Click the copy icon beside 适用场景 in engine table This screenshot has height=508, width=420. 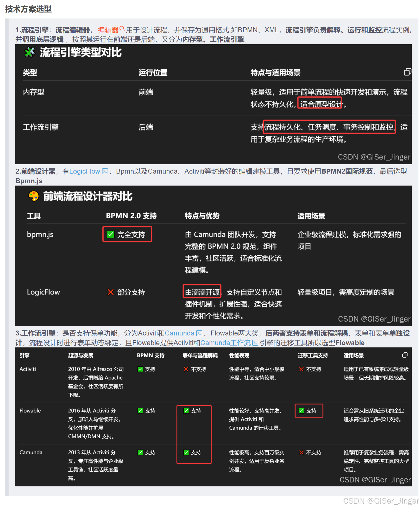point(405,355)
